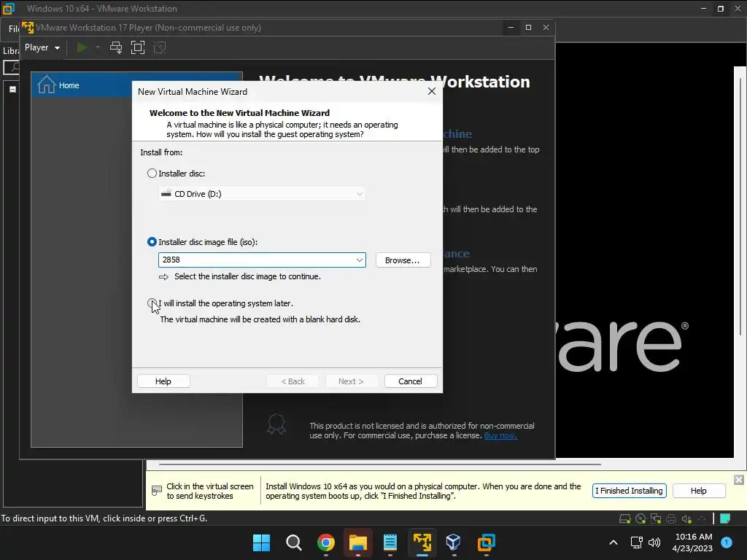747x560 pixels.
Task: Click the wizard Help button
Action: 163,381
